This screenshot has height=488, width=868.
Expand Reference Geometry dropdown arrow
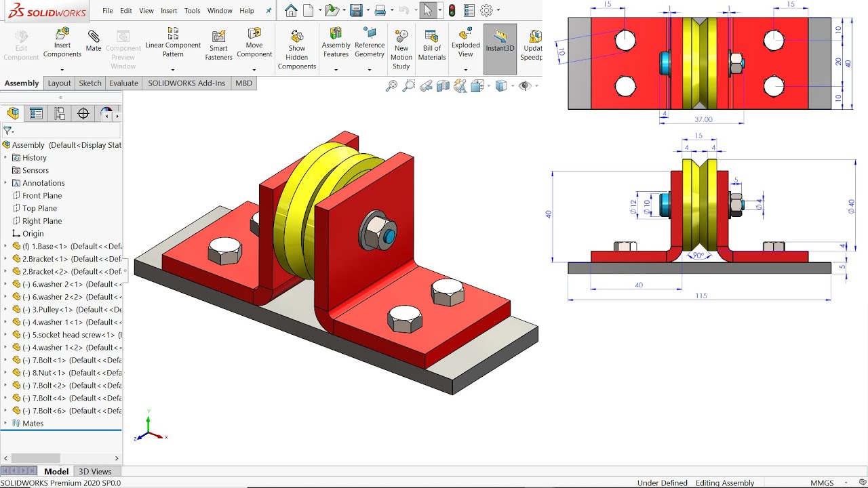point(370,70)
